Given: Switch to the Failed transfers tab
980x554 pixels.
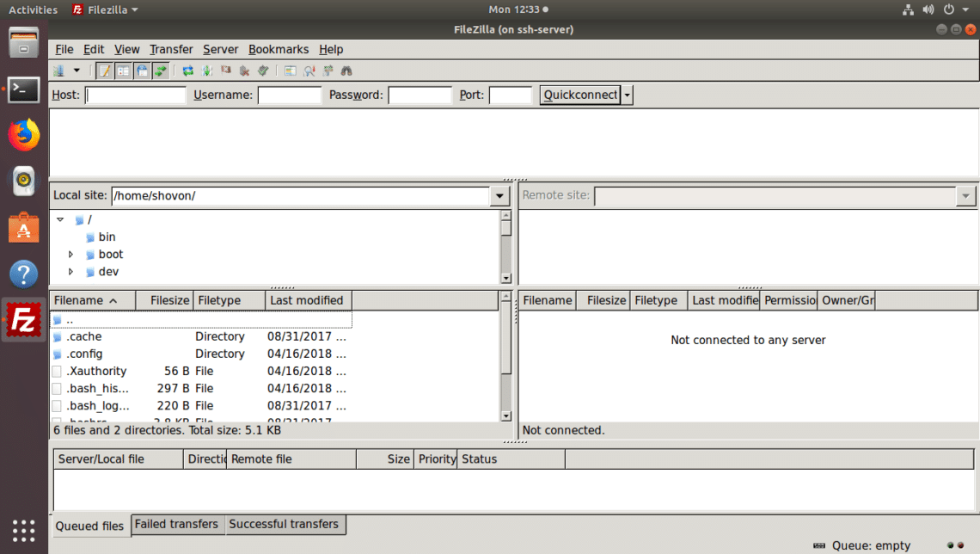Looking at the screenshot, I should 177,524.
